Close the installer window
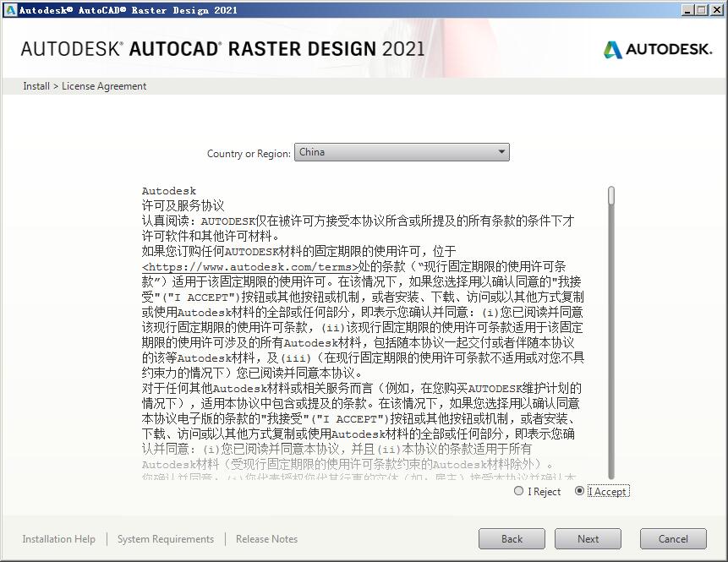 [x=716, y=10]
